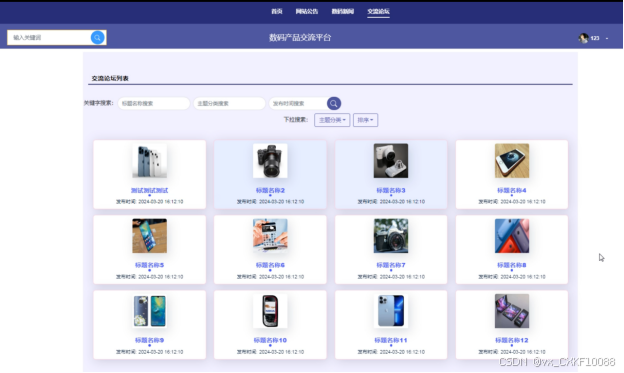Click the 标题名称12 title link
The width and height of the screenshot is (624, 373).
tap(512, 340)
